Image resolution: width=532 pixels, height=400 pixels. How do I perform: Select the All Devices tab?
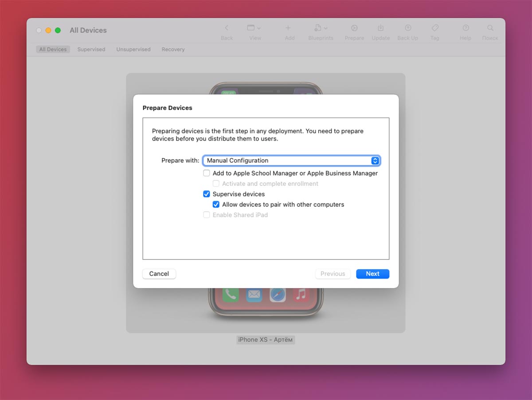53,49
